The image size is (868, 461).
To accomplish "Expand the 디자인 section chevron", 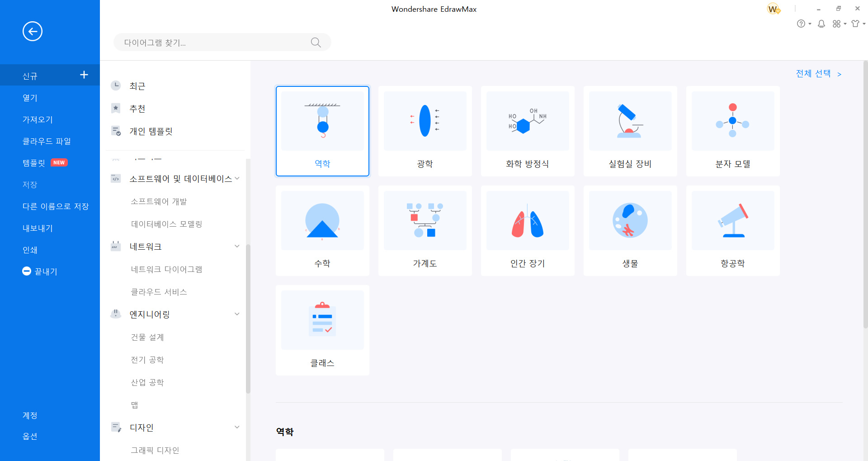I will click(237, 427).
